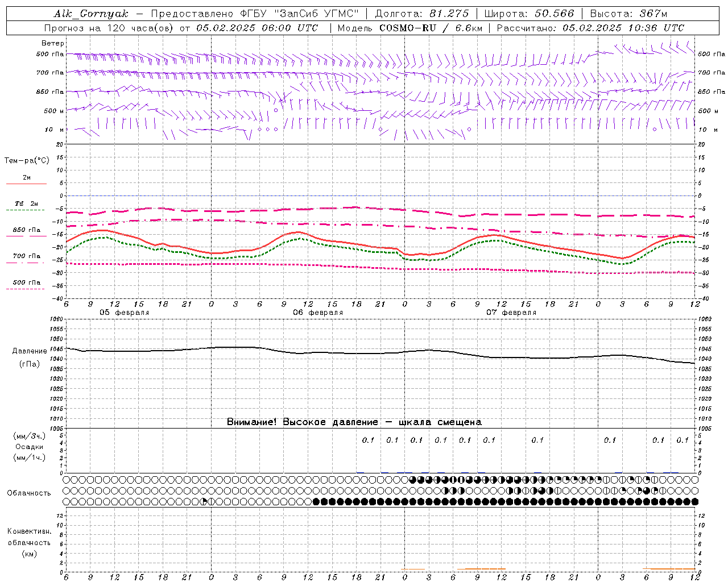Click the latitude value Широта: 50.566
Image resolution: width=728 pixels, height=582 pixels.
click(x=530, y=14)
